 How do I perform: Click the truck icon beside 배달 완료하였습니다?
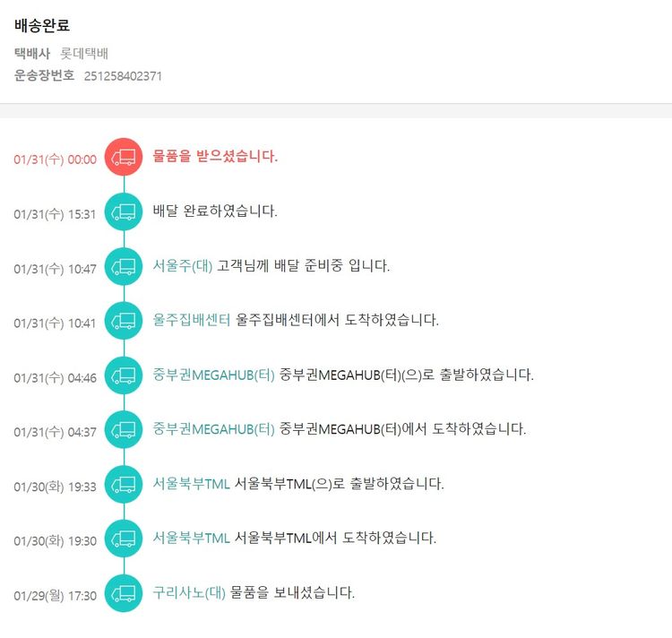(124, 211)
